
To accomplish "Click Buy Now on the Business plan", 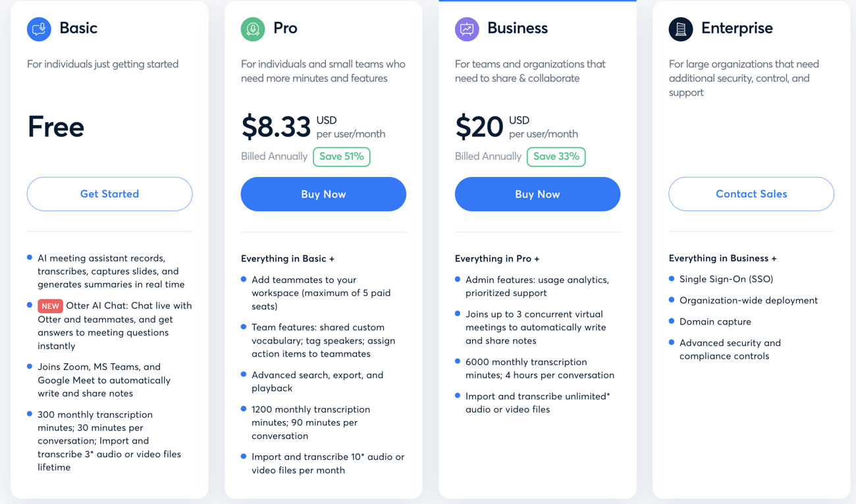I will tap(537, 193).
